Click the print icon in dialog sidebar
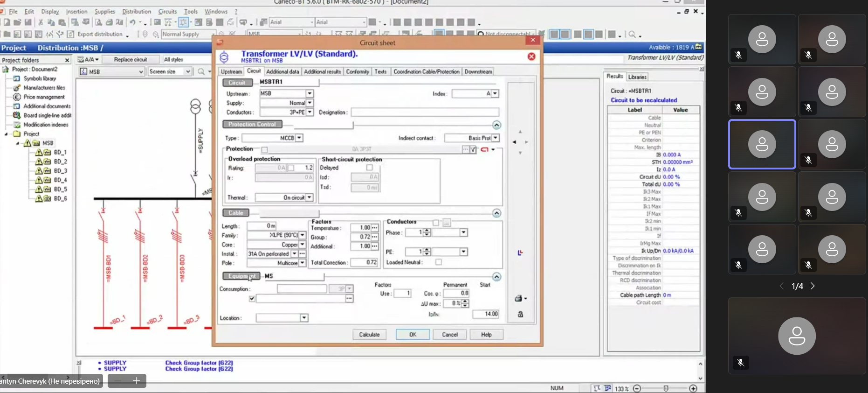The width and height of the screenshot is (868, 393). point(518,299)
